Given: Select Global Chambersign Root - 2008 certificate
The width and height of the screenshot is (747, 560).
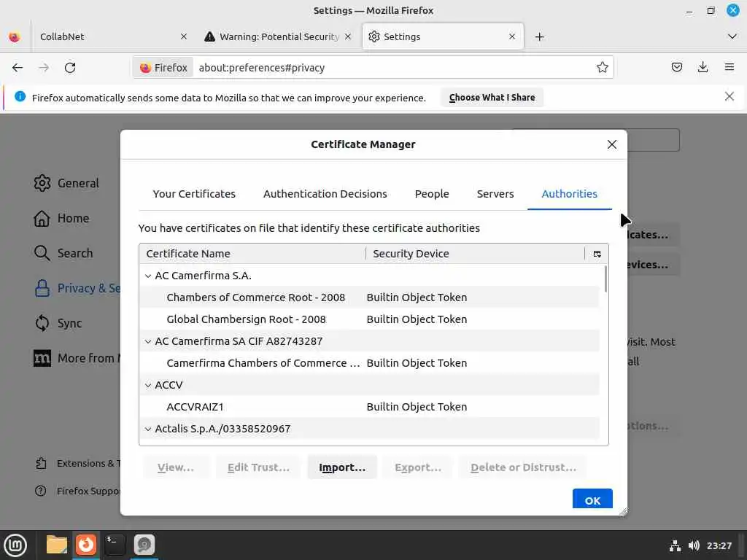Looking at the screenshot, I should 369,319.
